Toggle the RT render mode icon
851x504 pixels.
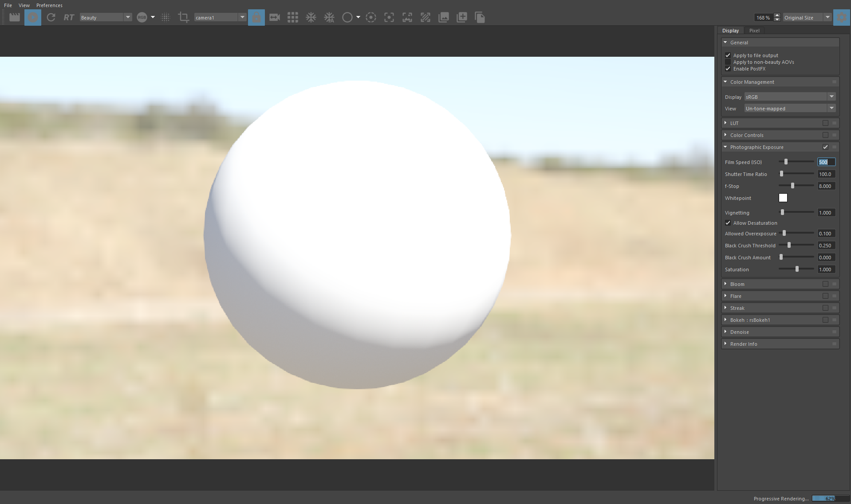(x=69, y=18)
